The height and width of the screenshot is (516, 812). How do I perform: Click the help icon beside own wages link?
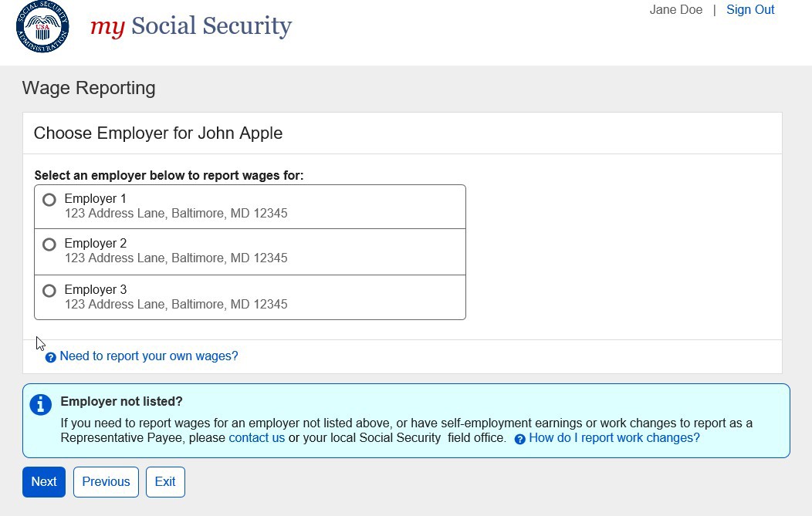(x=51, y=357)
